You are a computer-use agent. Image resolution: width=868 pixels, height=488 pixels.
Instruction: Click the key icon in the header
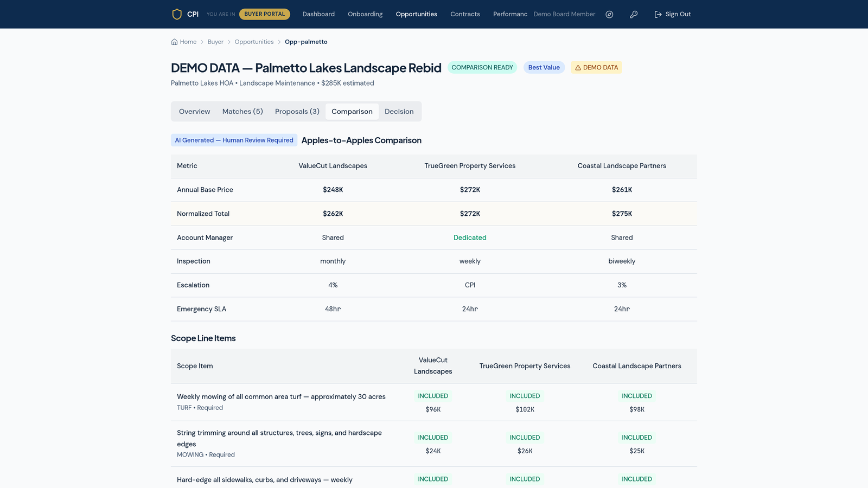(x=634, y=15)
